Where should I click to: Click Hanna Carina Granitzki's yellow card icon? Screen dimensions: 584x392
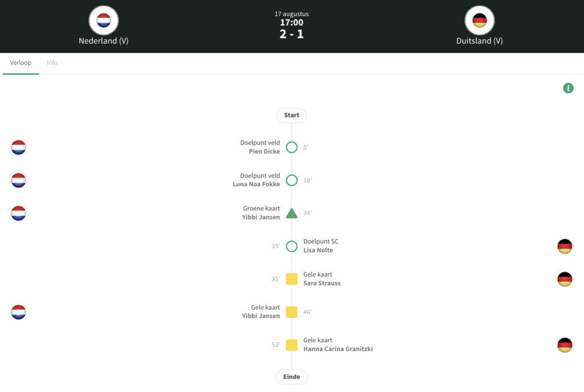tap(291, 345)
